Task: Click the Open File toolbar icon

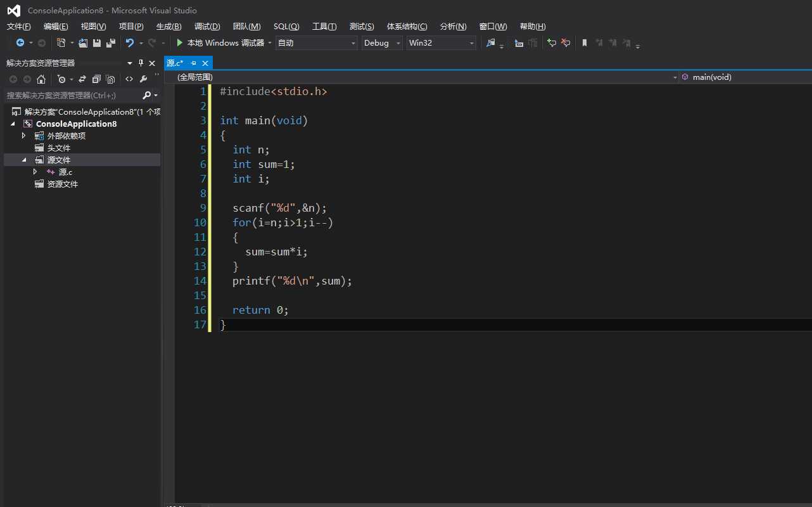Action: pyautogui.click(x=83, y=43)
